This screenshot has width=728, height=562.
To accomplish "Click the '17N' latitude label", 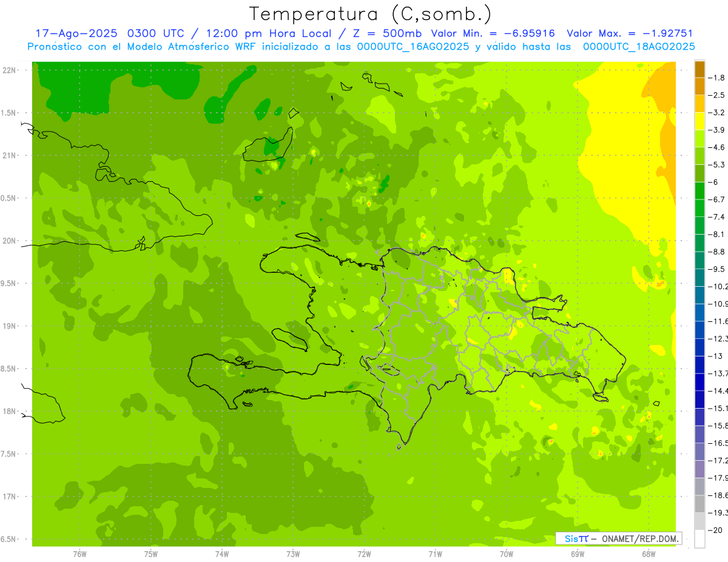I will click(x=10, y=497).
